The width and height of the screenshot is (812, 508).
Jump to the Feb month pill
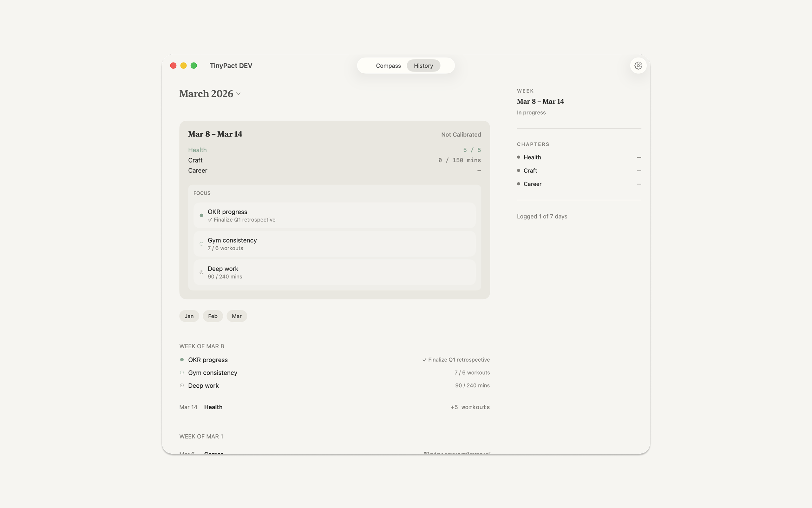tap(213, 316)
